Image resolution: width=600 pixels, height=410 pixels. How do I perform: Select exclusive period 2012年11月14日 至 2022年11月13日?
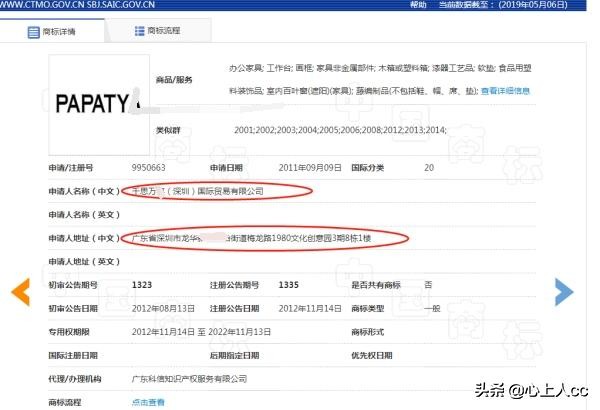coord(201,332)
